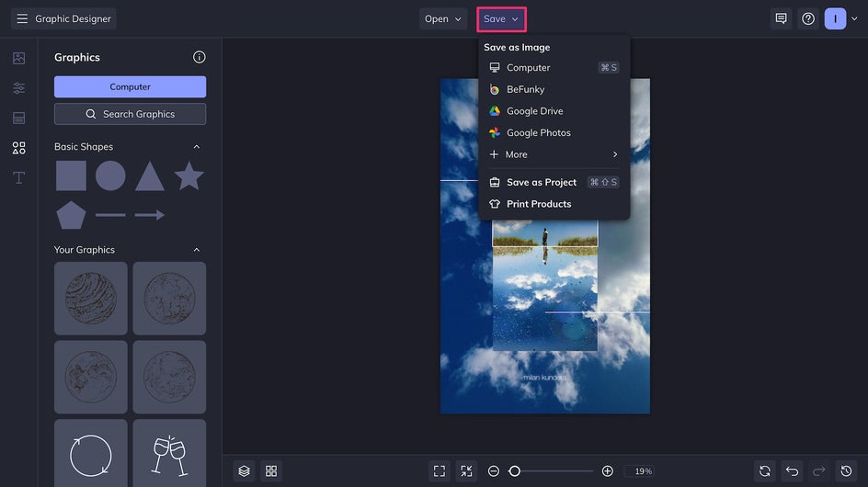Add the arrow line shape
The height and width of the screenshot is (487, 868).
[150, 215]
